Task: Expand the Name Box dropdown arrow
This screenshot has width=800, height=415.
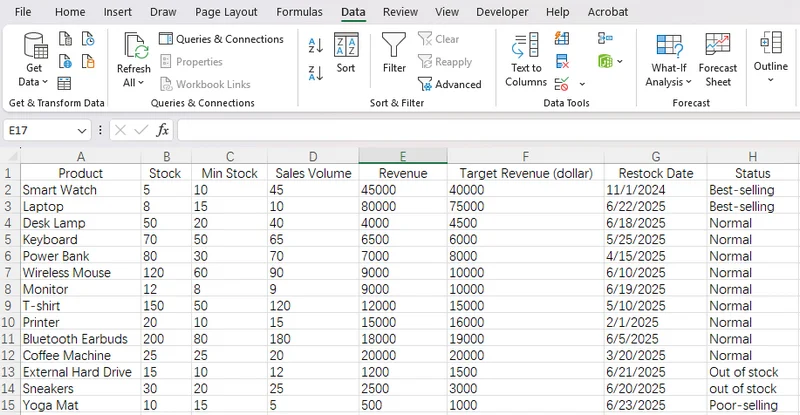Action: pyautogui.click(x=82, y=131)
